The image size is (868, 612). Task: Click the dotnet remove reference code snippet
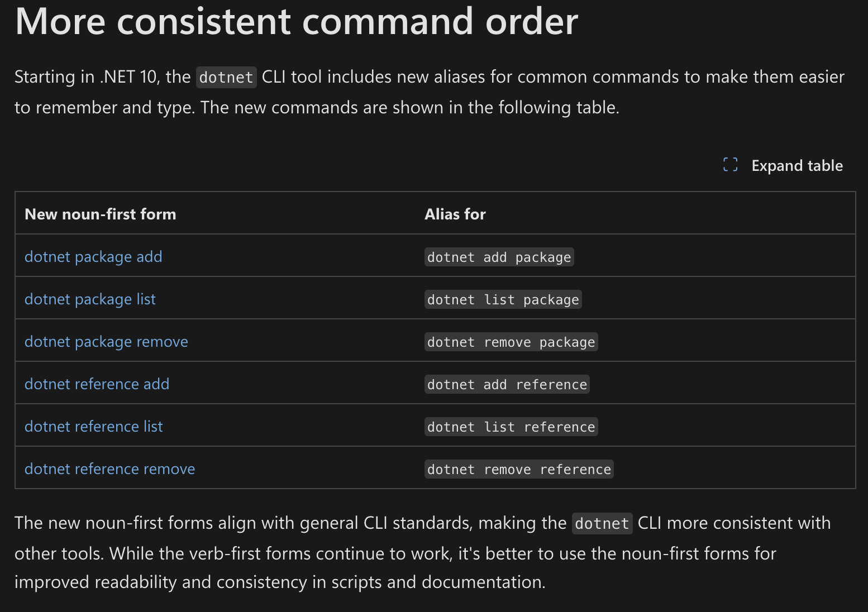pos(519,470)
